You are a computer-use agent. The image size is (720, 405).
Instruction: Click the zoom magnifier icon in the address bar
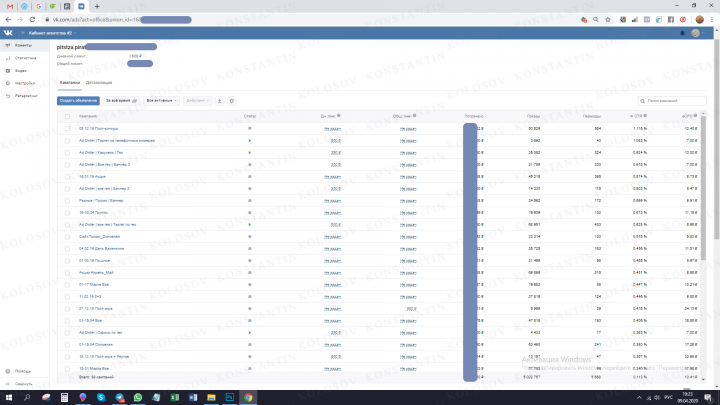pyautogui.click(x=596, y=20)
